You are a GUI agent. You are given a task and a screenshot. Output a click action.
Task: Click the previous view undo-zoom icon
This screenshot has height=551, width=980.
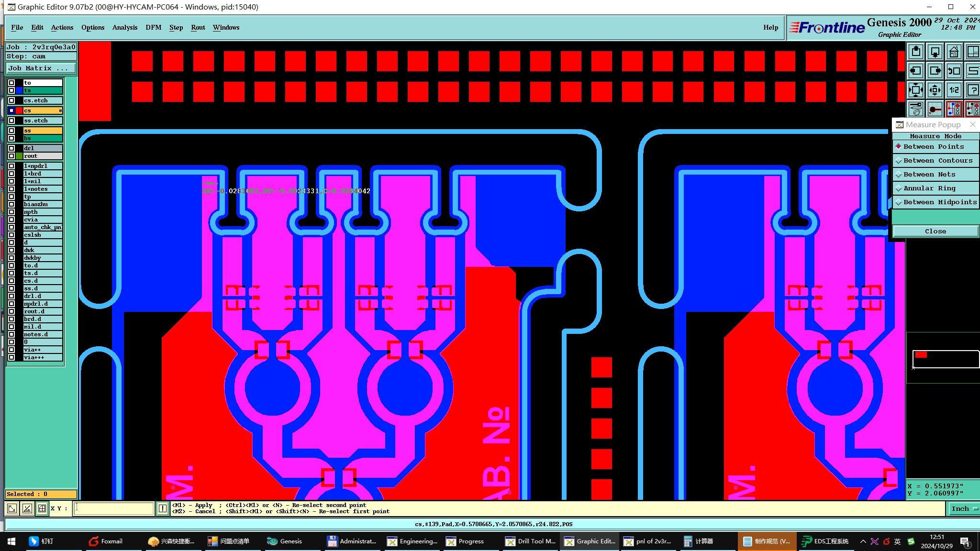click(954, 71)
